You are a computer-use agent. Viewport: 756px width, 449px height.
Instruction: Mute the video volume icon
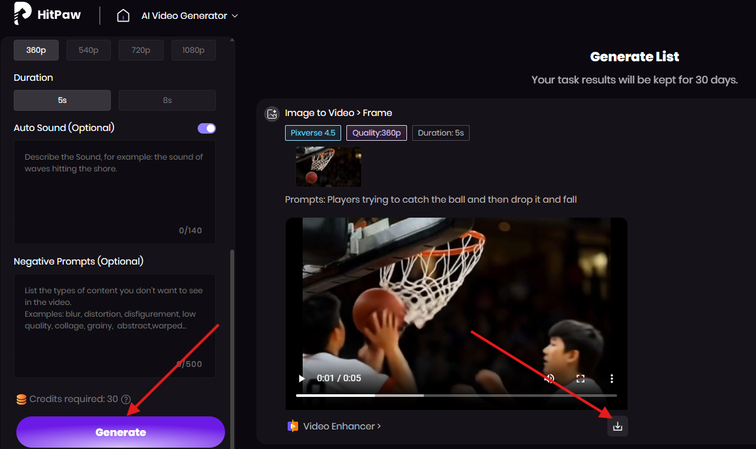[549, 379]
